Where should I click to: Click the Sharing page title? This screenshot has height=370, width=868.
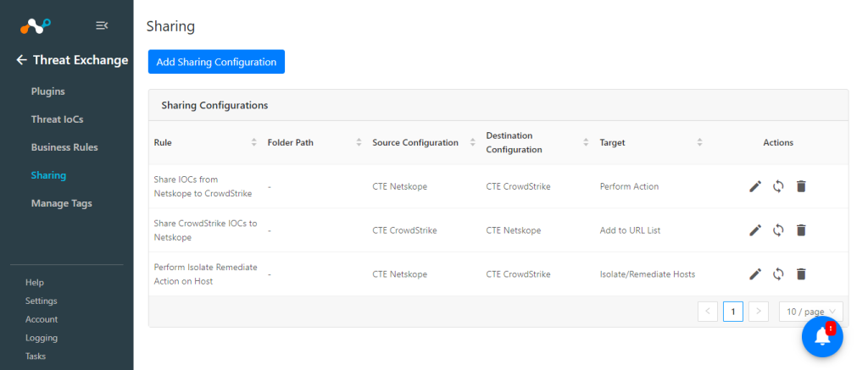170,26
